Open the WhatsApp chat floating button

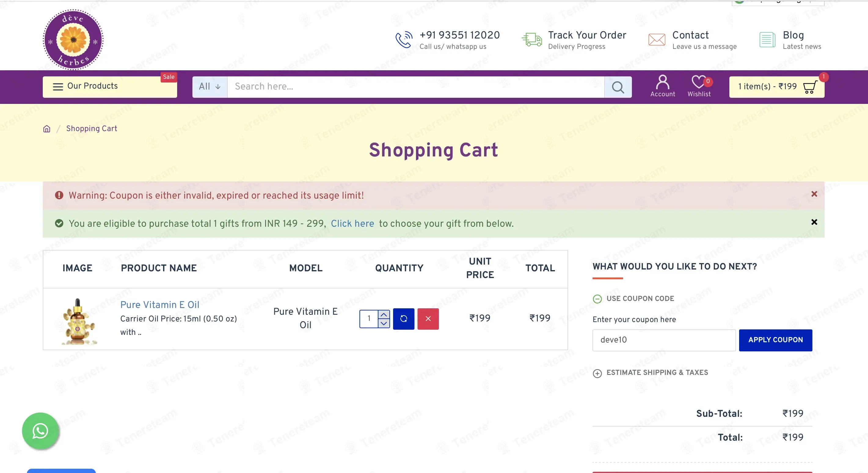(x=40, y=431)
